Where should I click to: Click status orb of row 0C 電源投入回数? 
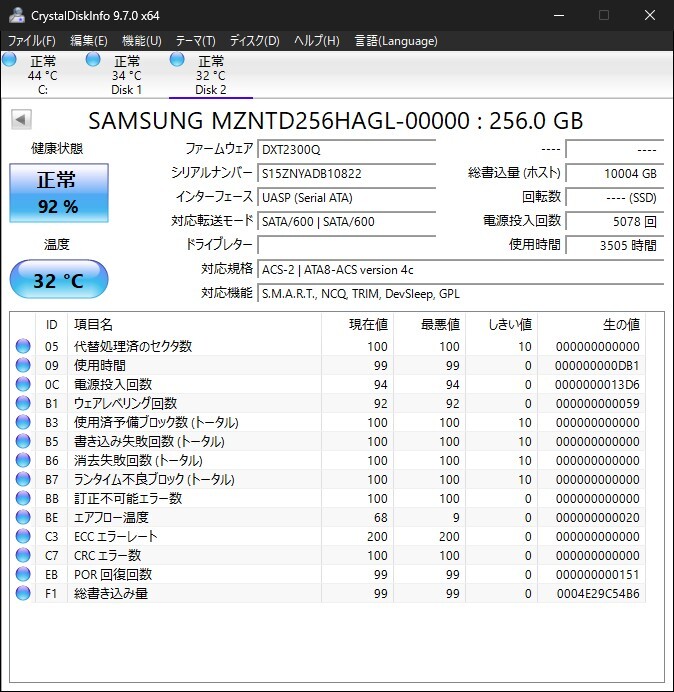click(23, 384)
